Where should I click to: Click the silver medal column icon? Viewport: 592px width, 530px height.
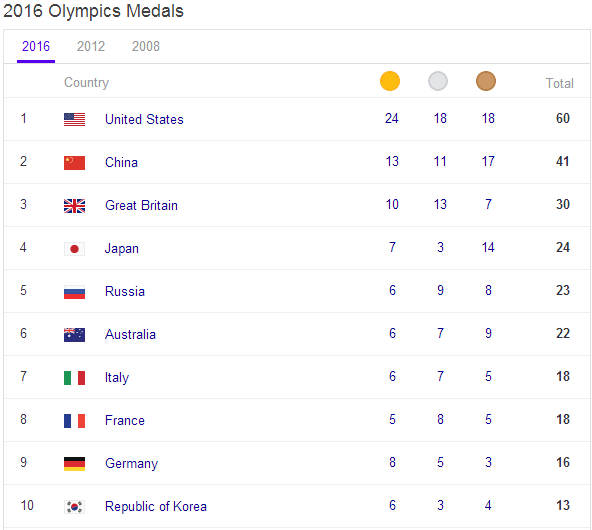(438, 81)
